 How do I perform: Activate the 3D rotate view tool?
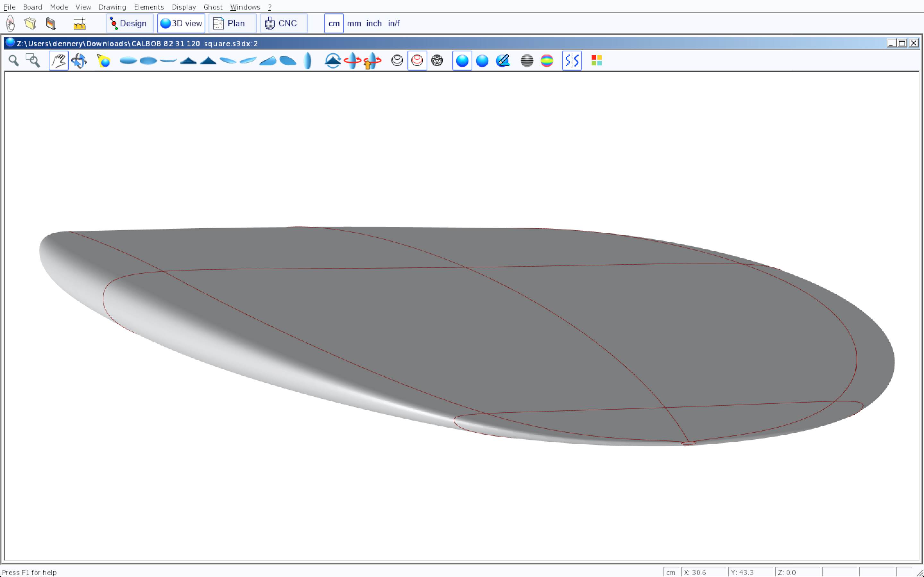point(79,61)
